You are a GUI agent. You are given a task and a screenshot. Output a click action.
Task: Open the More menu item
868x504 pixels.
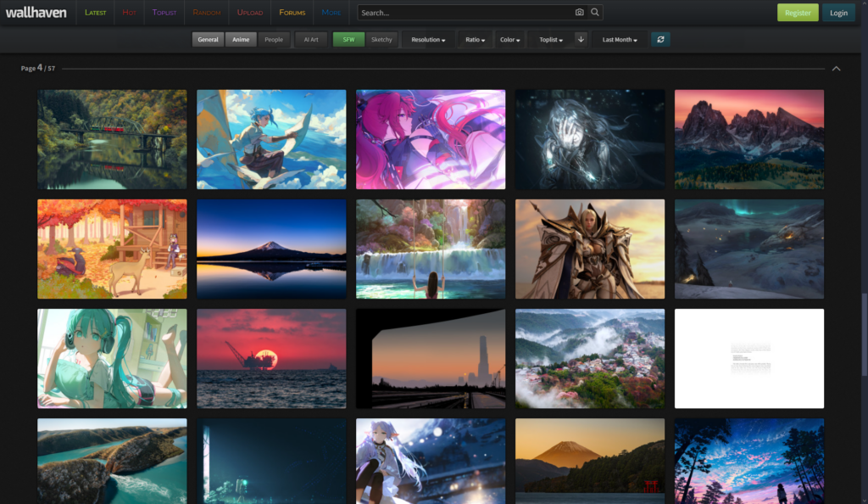(x=331, y=12)
